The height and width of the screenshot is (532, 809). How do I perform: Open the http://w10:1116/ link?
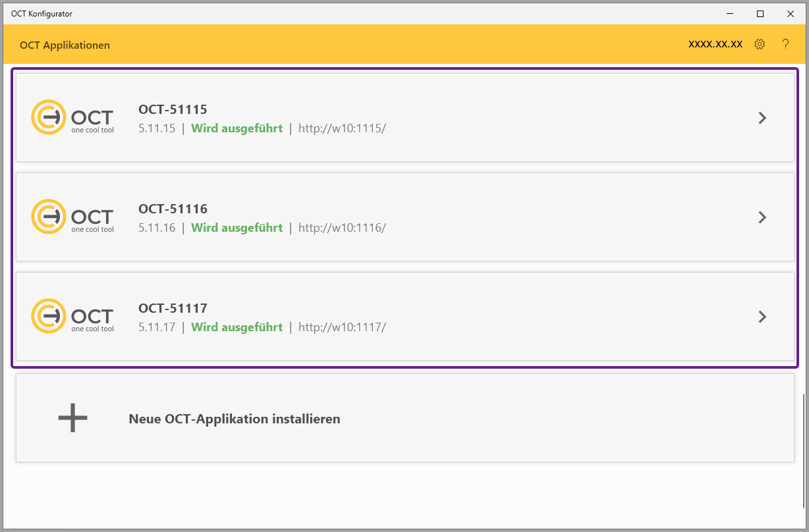342,228
